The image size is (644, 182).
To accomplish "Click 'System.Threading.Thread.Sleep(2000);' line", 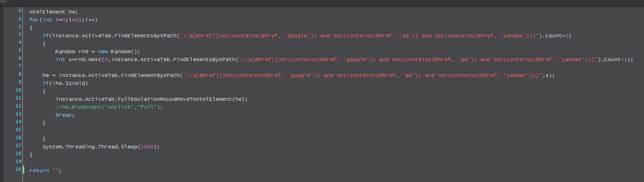I will [101, 147].
